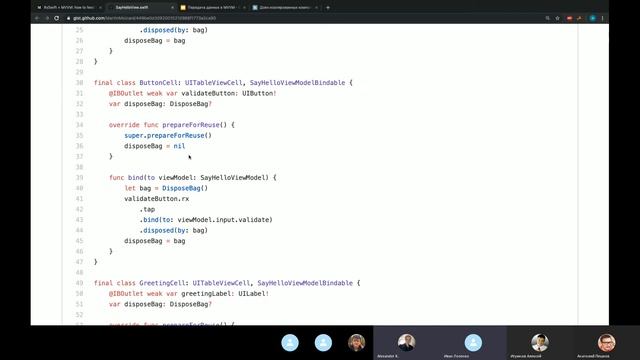Click line number 43 in the gist

tap(79, 220)
